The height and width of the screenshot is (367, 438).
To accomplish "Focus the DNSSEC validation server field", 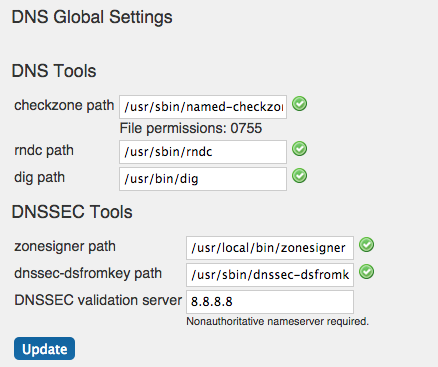I will tap(270, 302).
